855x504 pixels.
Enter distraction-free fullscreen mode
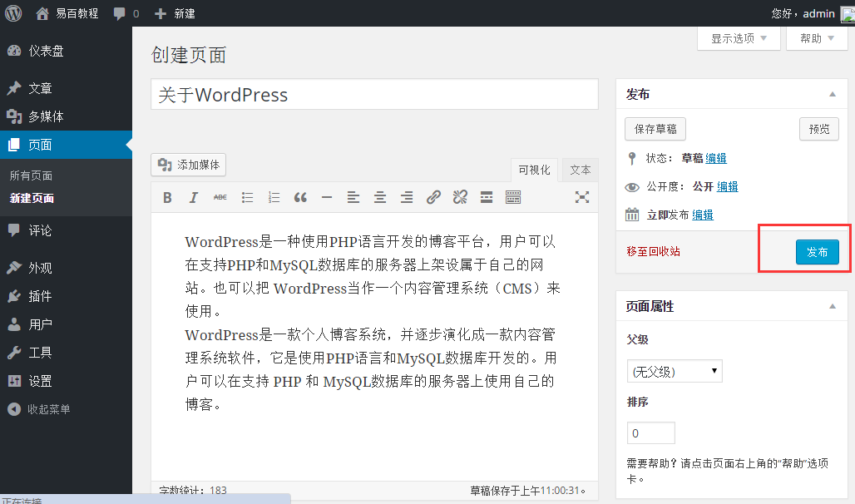coord(582,197)
